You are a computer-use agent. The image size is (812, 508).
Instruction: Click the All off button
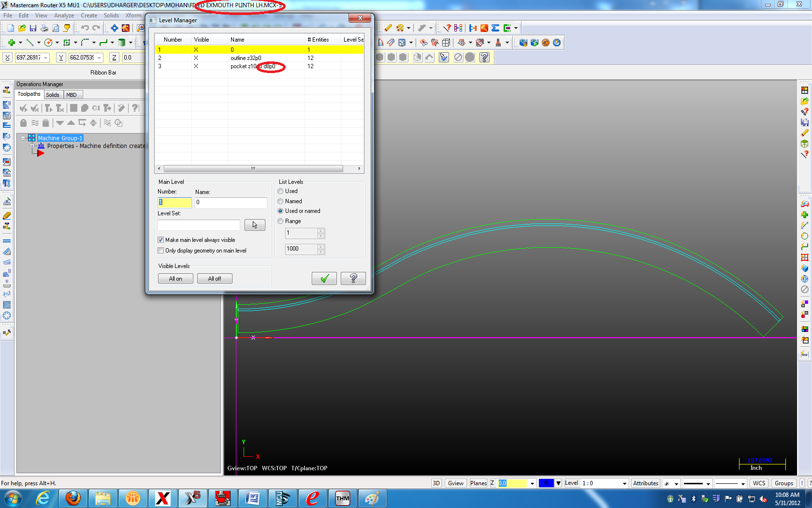click(215, 279)
